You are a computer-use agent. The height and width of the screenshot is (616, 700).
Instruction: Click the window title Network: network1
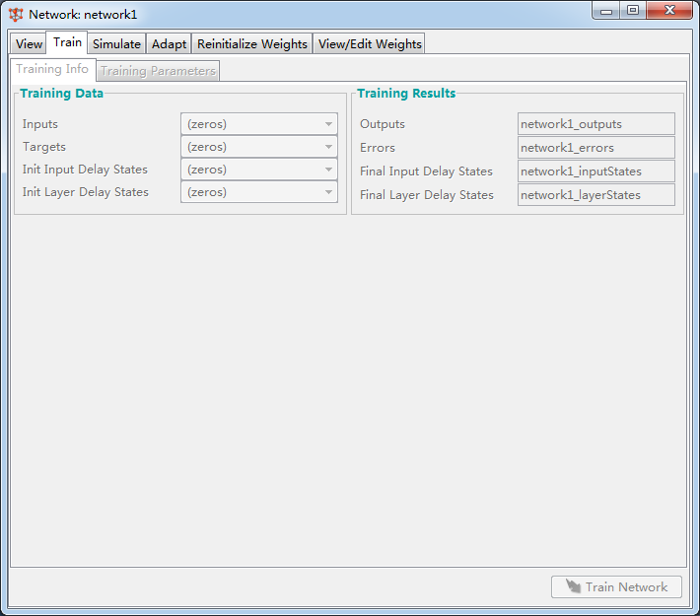83,14
